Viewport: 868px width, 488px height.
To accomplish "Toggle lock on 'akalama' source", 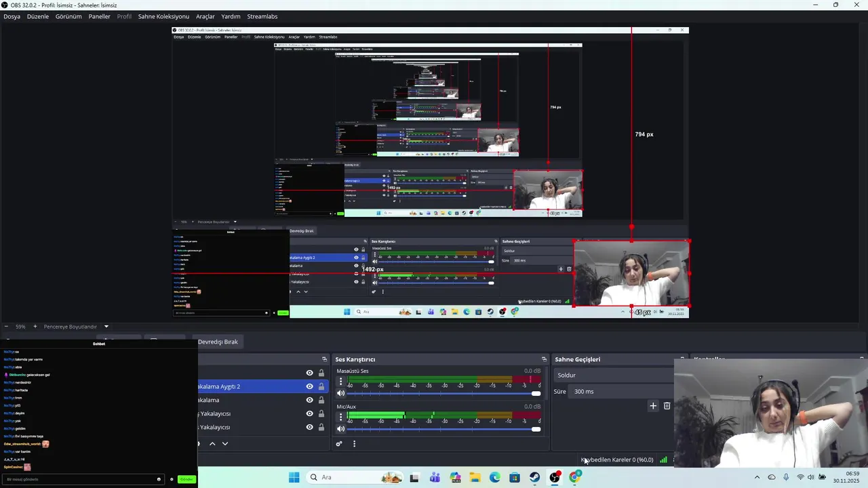I will (321, 400).
